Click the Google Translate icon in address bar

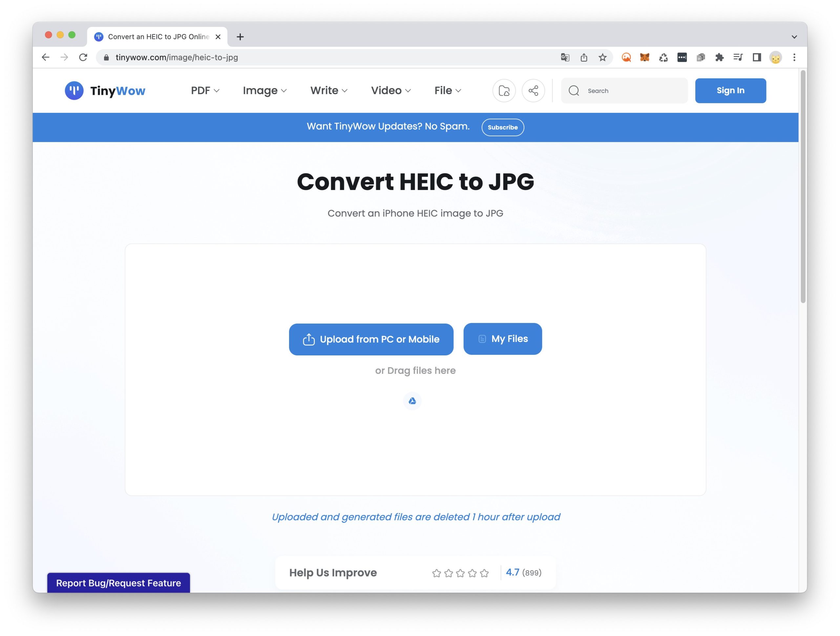(565, 57)
